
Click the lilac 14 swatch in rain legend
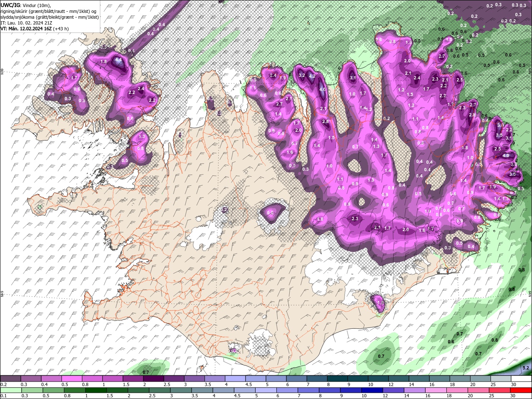(414, 390)
